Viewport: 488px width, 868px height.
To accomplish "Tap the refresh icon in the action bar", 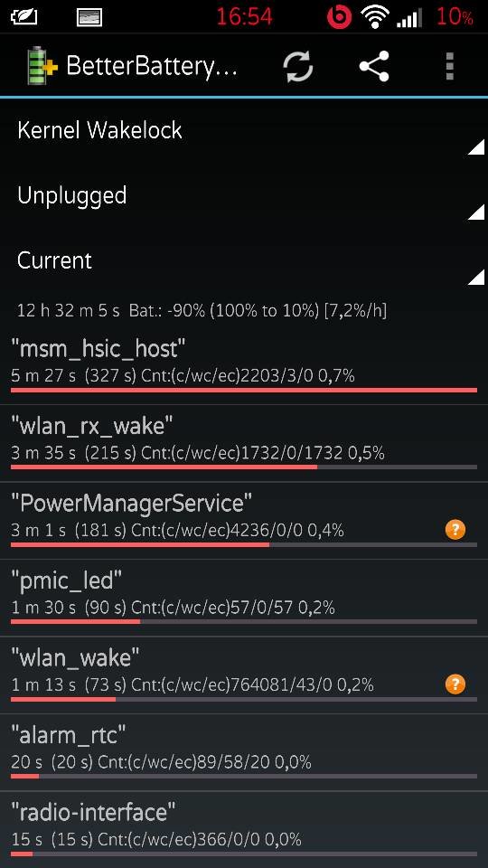I will (x=297, y=66).
